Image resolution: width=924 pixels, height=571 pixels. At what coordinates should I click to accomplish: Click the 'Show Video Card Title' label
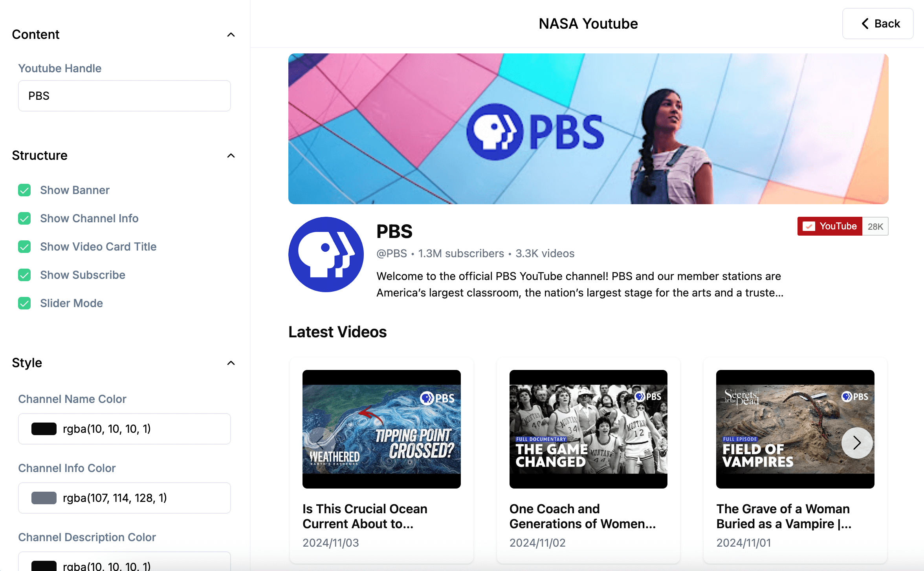[98, 247]
